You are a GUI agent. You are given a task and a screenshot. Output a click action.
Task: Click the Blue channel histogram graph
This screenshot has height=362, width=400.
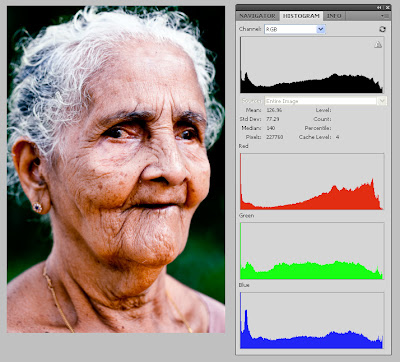[x=312, y=321]
